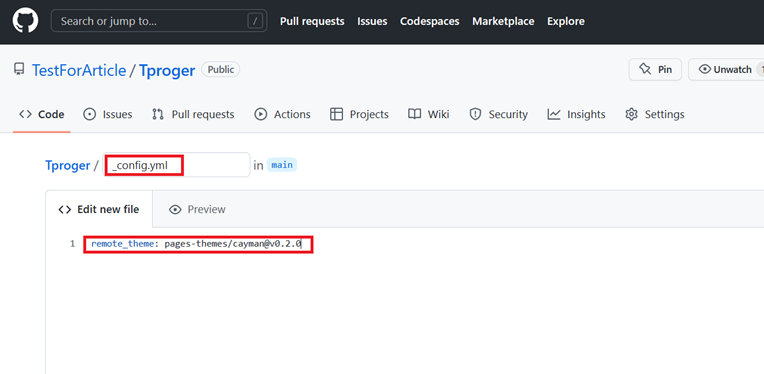Switch to the Projects tab
Viewport: 764px width, 374px height.
click(x=359, y=114)
